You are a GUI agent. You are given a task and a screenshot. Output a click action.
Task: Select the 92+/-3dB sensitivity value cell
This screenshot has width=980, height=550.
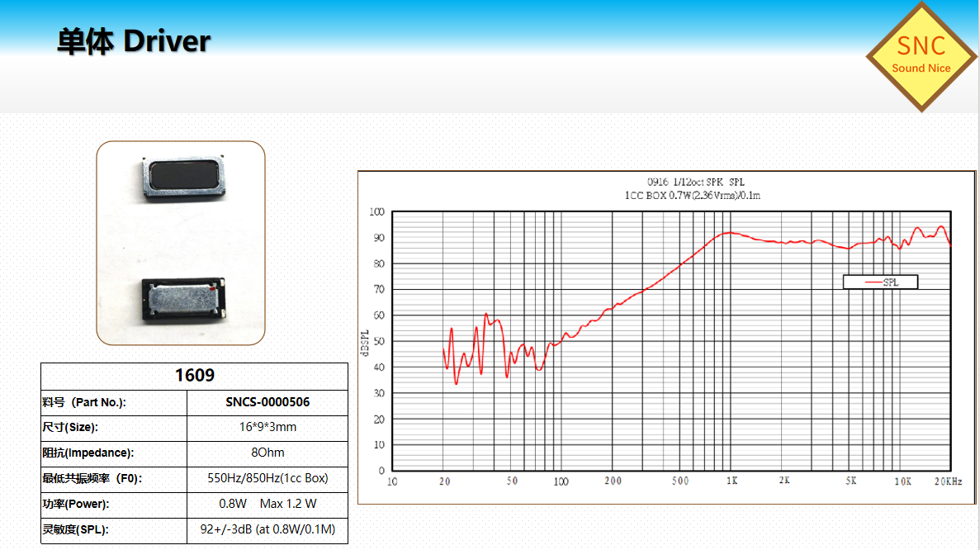[x=267, y=530]
